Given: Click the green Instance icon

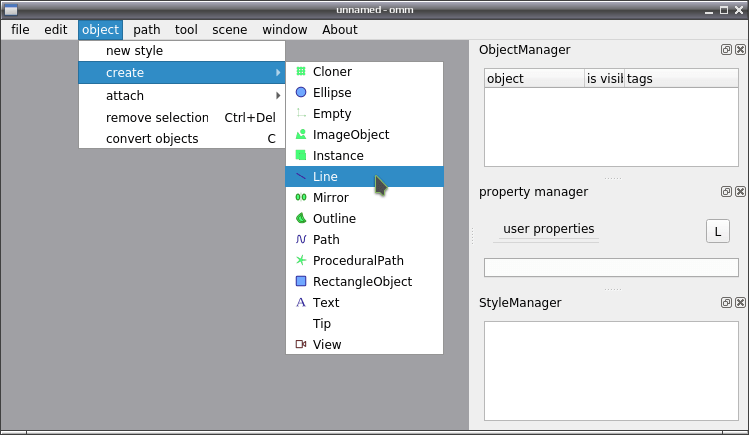Looking at the screenshot, I should point(301,156).
